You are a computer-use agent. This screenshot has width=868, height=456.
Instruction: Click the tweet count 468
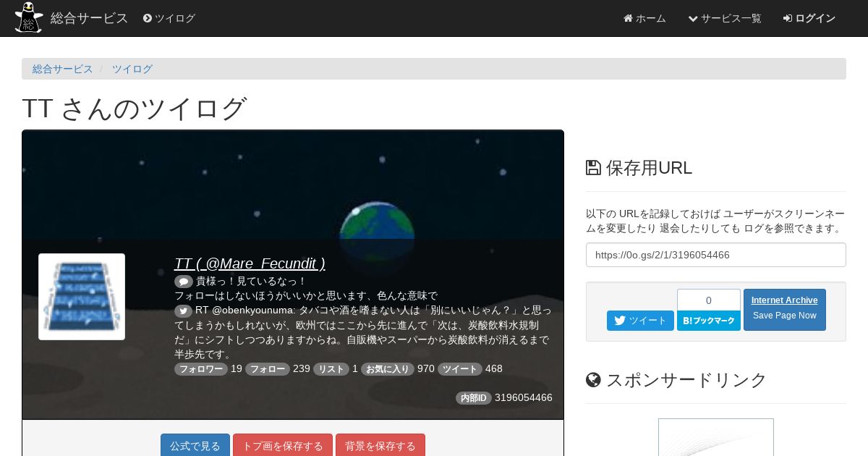pos(494,369)
